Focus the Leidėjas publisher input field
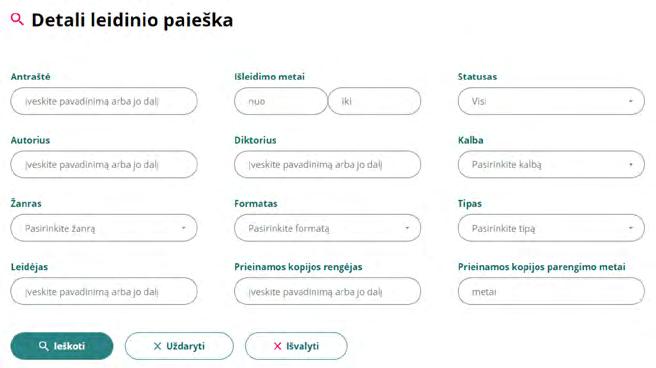 point(104,291)
